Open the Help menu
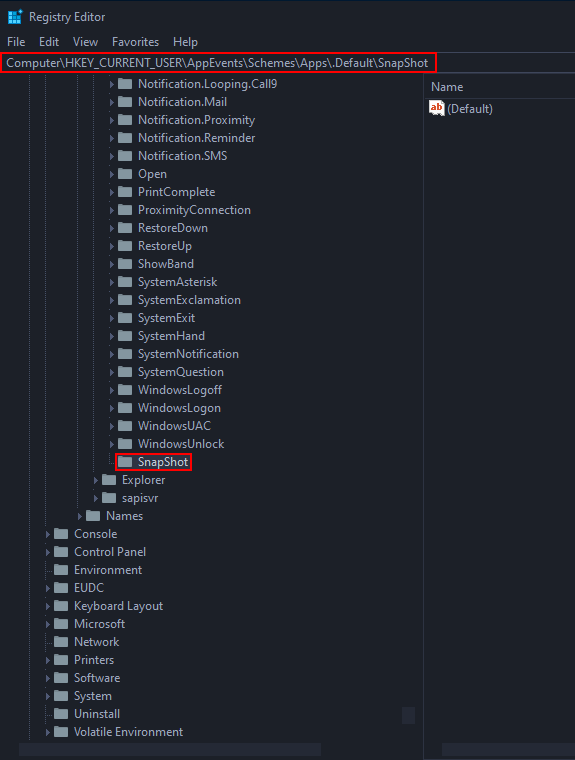 click(185, 42)
